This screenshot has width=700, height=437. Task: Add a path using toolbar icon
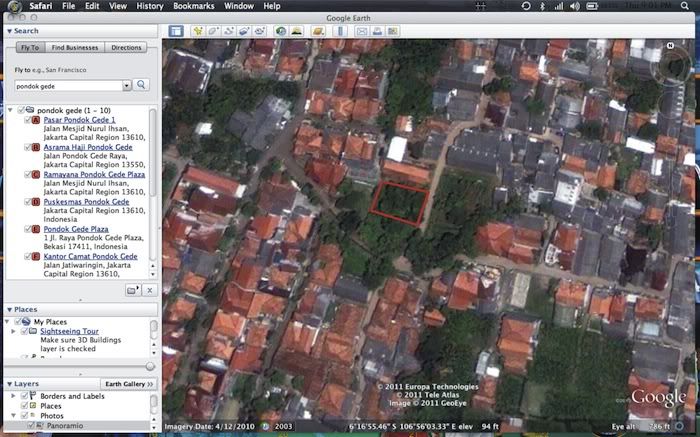[229, 31]
